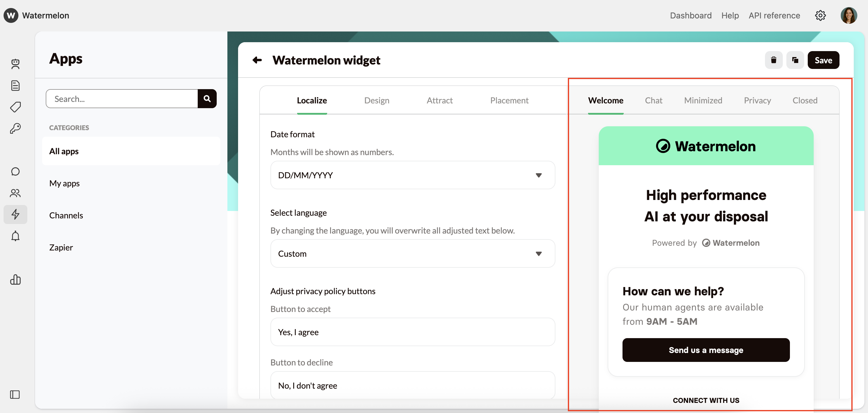Duplicate the widget using the copy icon
Viewport: 868px width, 413px height.
point(795,60)
